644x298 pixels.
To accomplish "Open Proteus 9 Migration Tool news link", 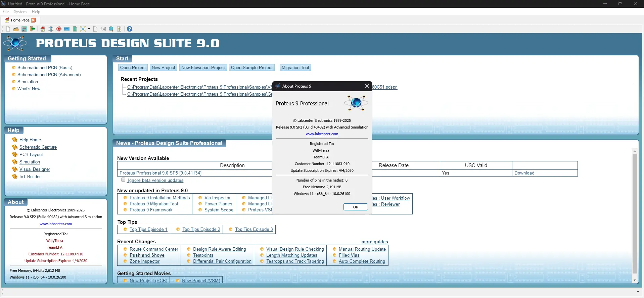I will click(x=154, y=204).
